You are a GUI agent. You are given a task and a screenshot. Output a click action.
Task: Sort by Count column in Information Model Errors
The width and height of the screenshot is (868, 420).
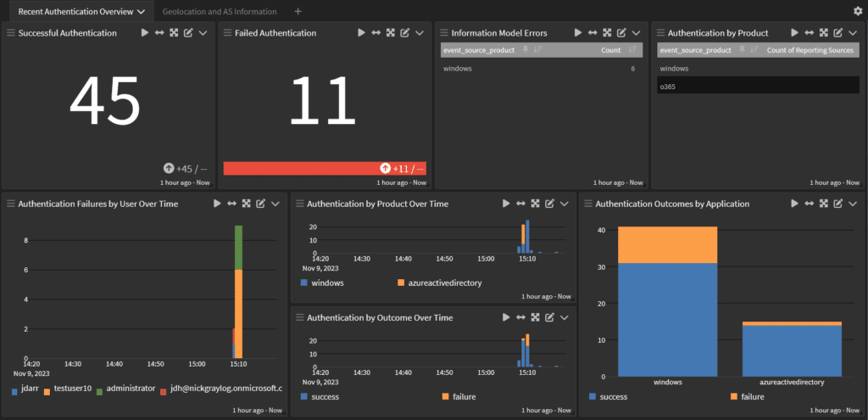632,51
